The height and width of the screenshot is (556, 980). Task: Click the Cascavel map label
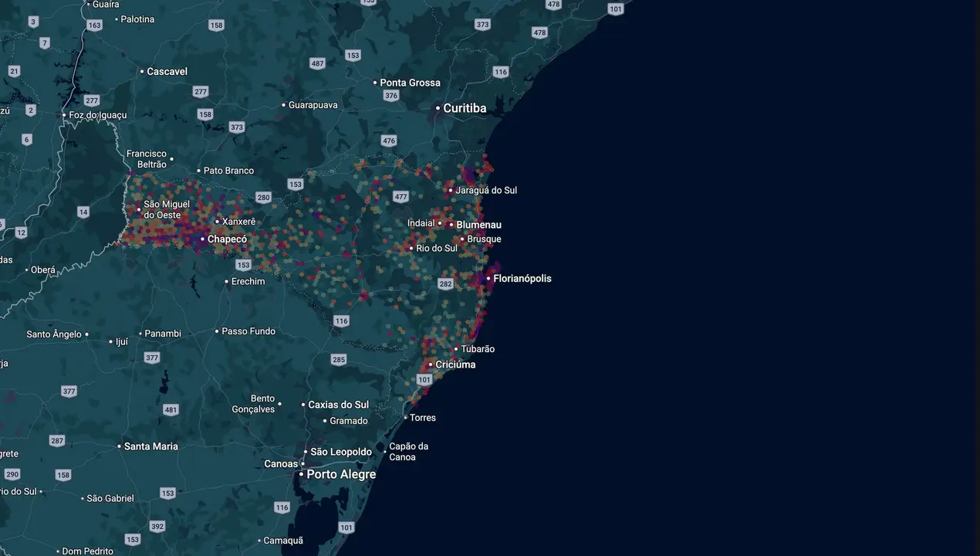pyautogui.click(x=167, y=71)
